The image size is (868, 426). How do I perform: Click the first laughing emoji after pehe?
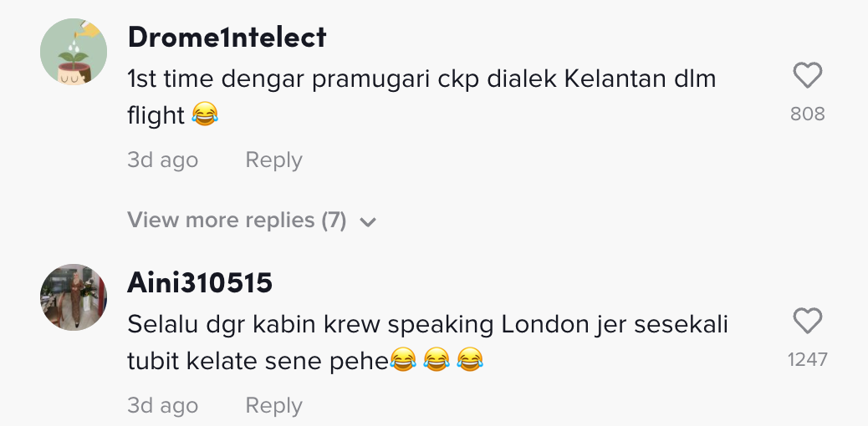403,361
